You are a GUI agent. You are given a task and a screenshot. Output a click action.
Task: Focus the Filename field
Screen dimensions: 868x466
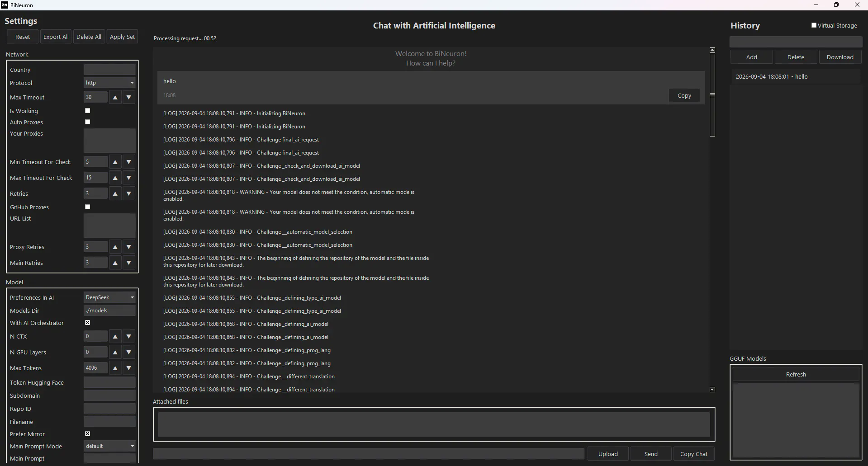tap(109, 422)
